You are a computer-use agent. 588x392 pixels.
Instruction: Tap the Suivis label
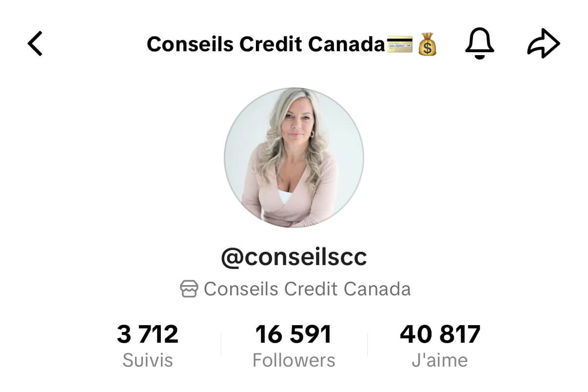pyautogui.click(x=148, y=360)
